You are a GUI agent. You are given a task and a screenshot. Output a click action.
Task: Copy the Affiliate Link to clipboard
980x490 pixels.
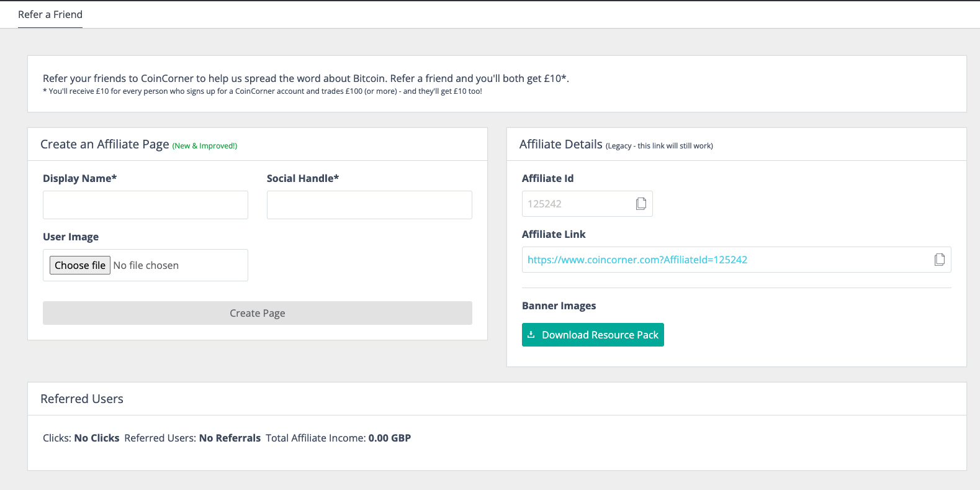[x=940, y=260]
